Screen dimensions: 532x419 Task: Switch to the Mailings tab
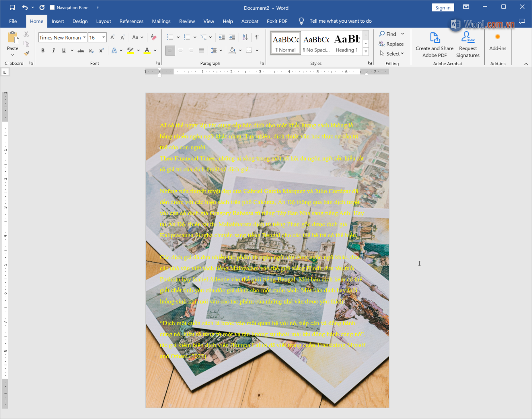pyautogui.click(x=161, y=21)
